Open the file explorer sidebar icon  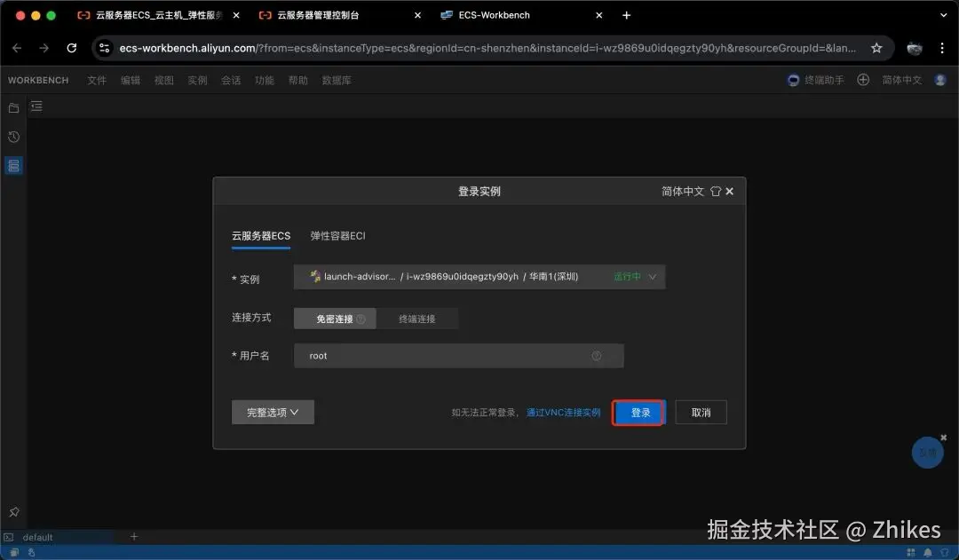pos(13,108)
